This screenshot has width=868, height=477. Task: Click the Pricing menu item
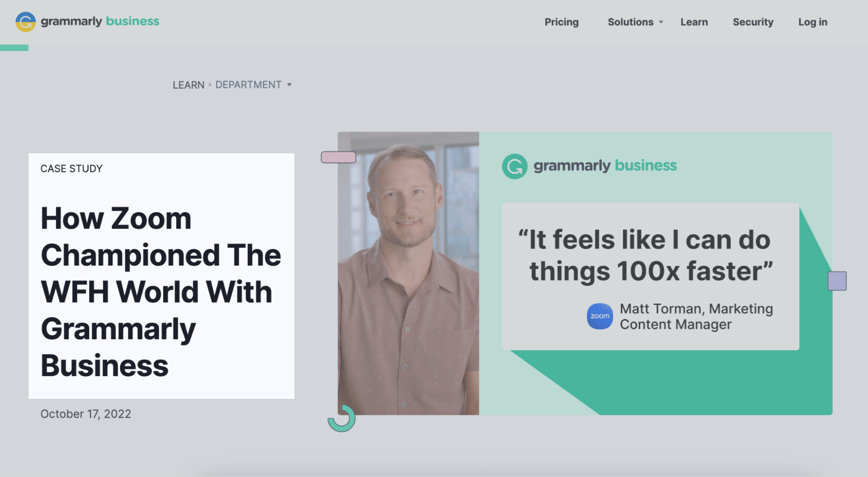[x=561, y=22]
